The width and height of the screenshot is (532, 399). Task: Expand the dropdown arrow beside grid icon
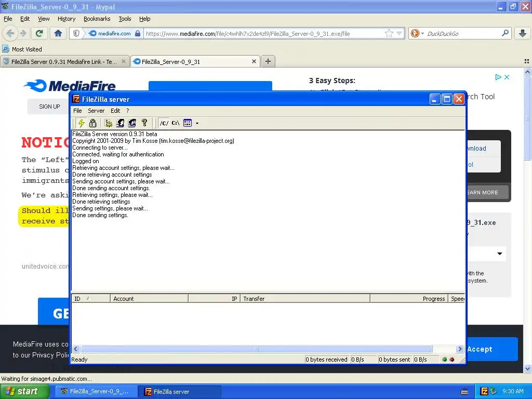197,123
